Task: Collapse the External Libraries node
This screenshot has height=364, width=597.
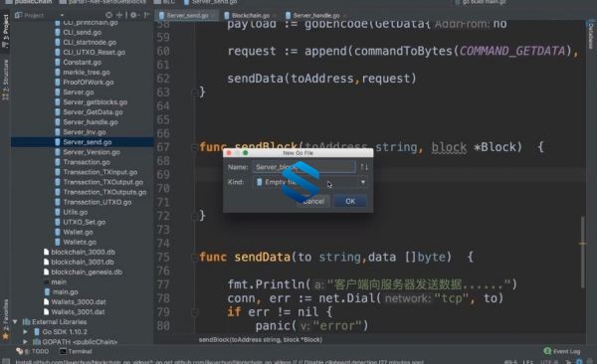Action: [x=15, y=322]
